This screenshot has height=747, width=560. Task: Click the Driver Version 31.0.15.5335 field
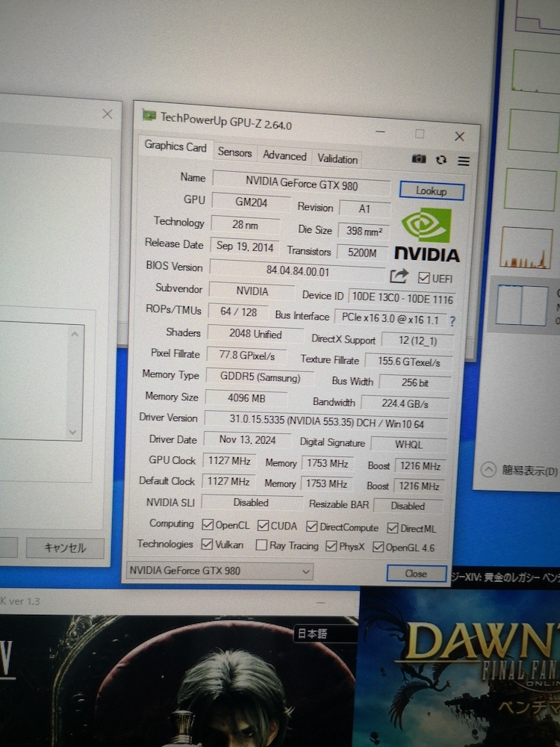(x=326, y=421)
